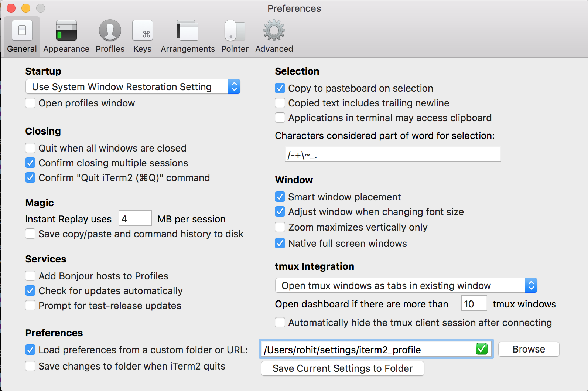Open the Advanced pane gear icon
The width and height of the screenshot is (588, 391).
[274, 30]
